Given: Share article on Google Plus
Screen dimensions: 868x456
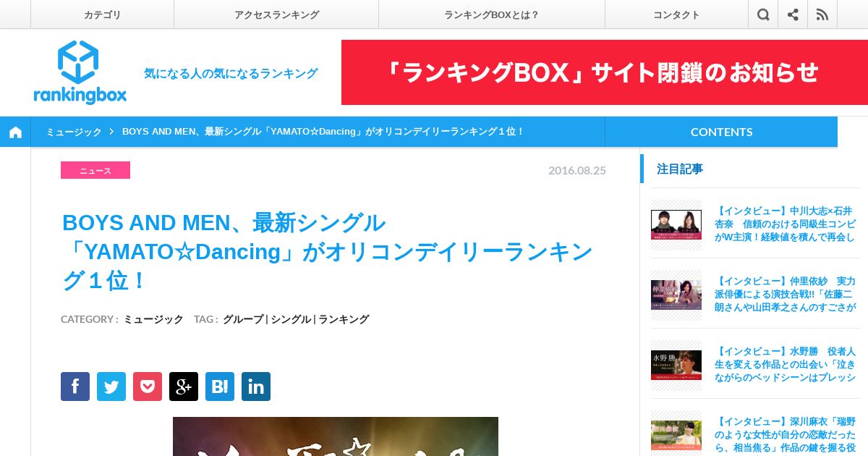Looking at the screenshot, I should [184, 387].
